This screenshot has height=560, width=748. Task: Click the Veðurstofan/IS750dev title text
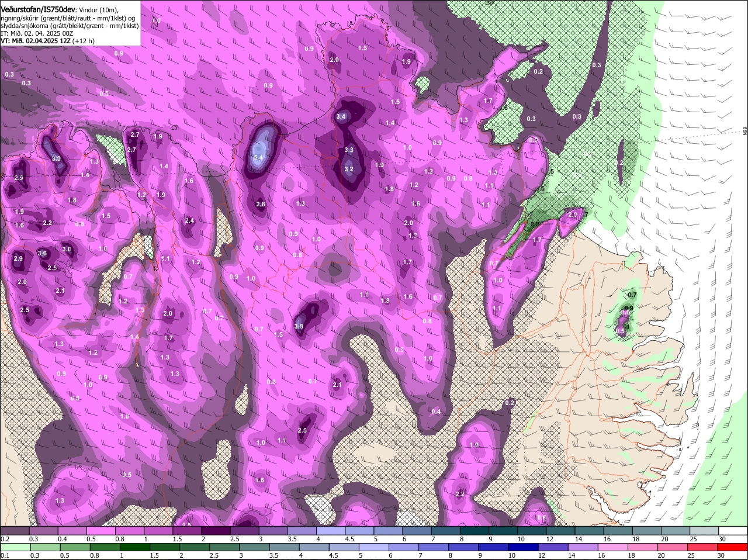click(38, 9)
